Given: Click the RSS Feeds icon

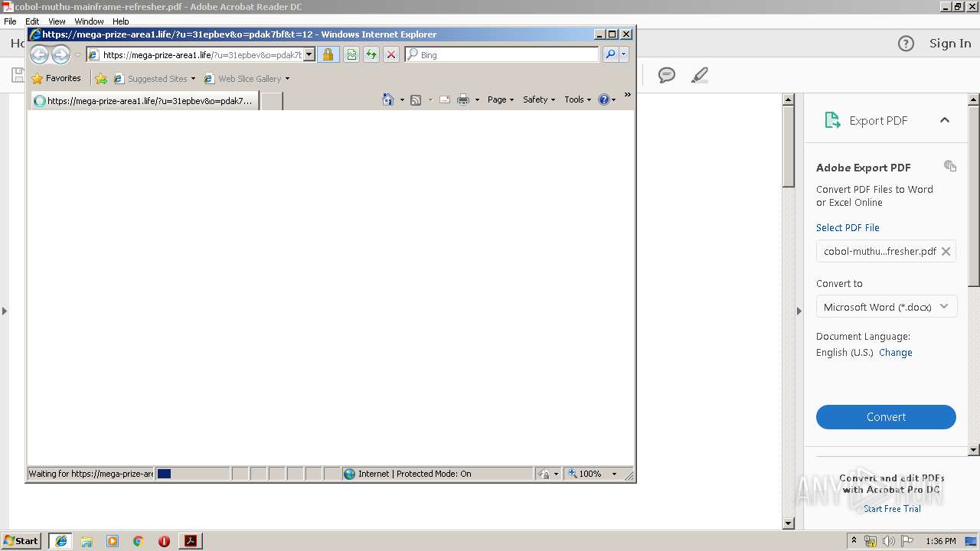Looking at the screenshot, I should (x=416, y=99).
